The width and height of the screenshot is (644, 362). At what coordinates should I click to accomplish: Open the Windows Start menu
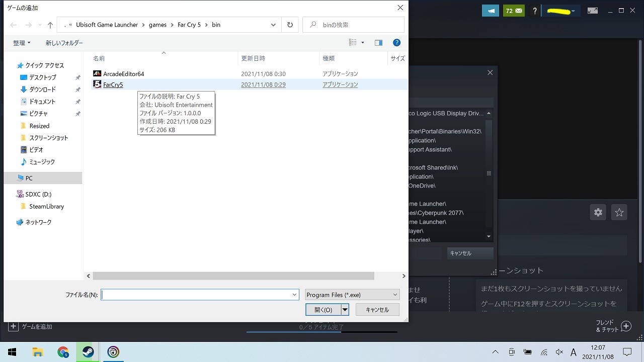click(12, 352)
